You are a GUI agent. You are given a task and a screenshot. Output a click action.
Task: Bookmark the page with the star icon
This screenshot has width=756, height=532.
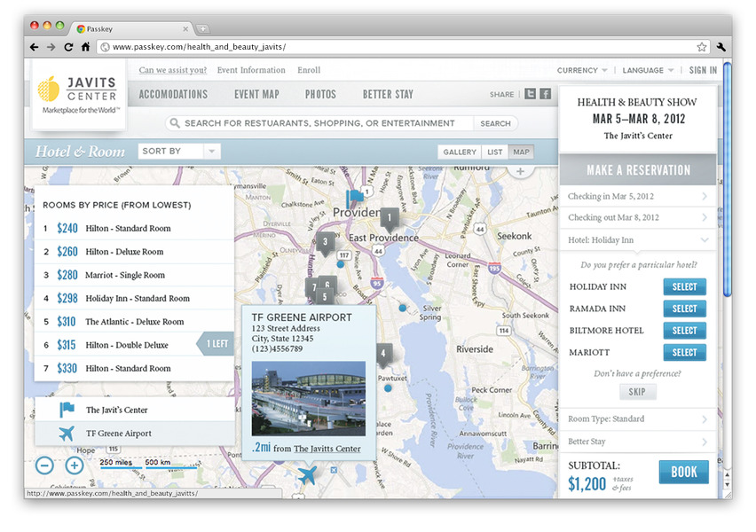[702, 47]
